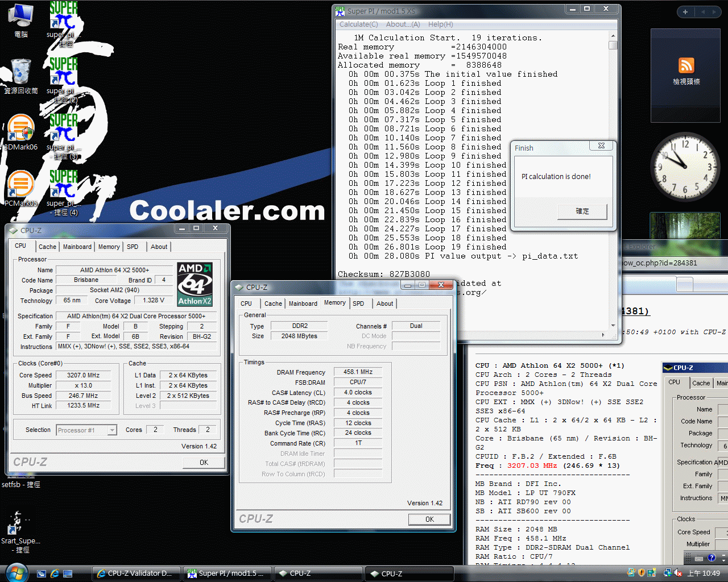The width and height of the screenshot is (728, 582).
Task: Click the language bar help icon
Action: [x=711, y=558]
